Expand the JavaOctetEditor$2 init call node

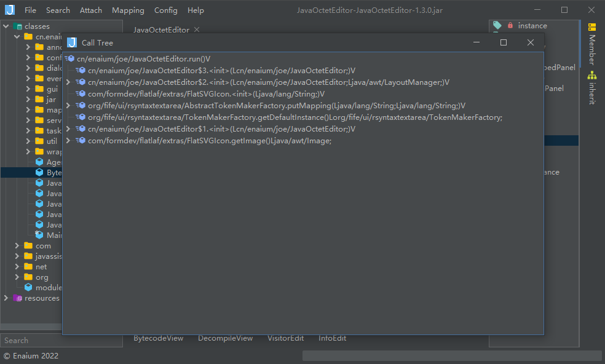point(68,82)
